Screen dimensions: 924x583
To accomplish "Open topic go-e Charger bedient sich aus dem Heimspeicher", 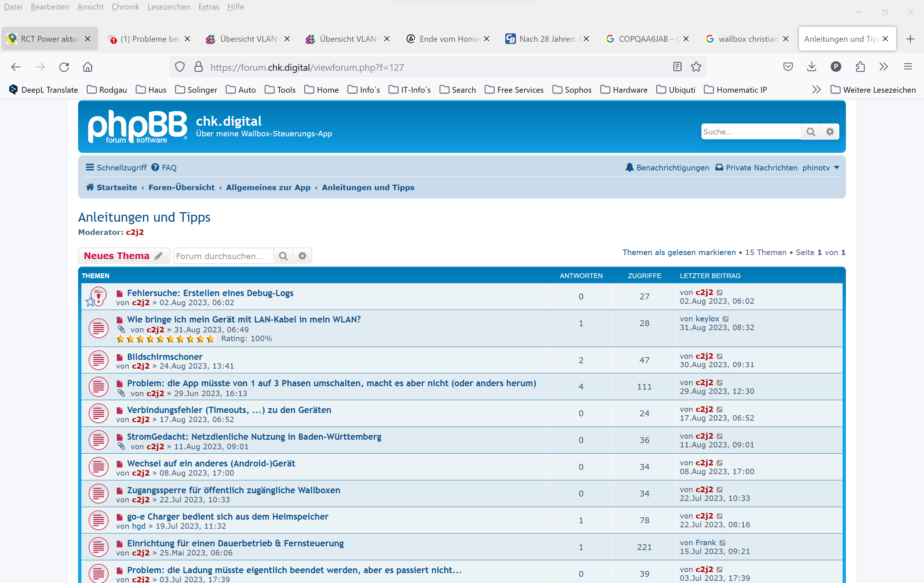I will click(228, 517).
